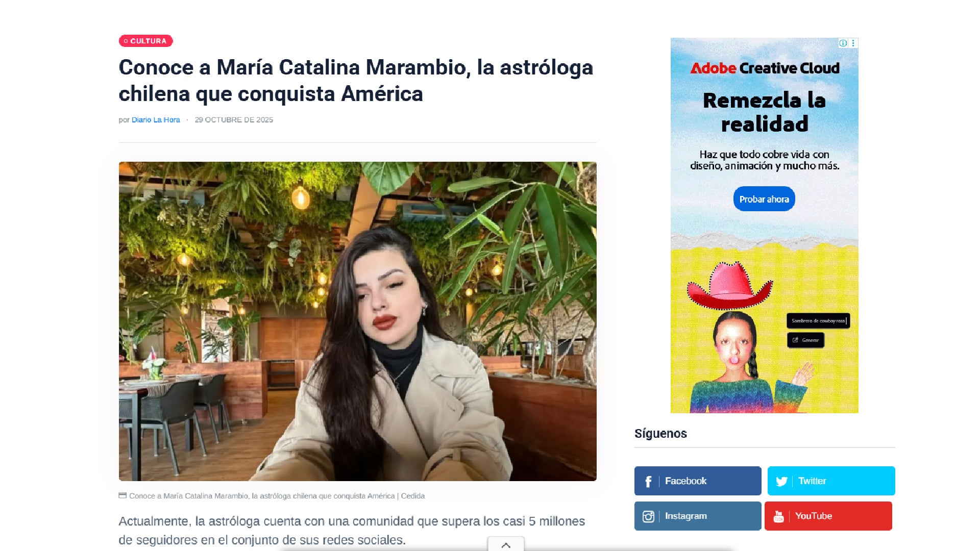Click the Facebook logo icon in Síguenos
The image size is (980, 551).
click(x=648, y=481)
